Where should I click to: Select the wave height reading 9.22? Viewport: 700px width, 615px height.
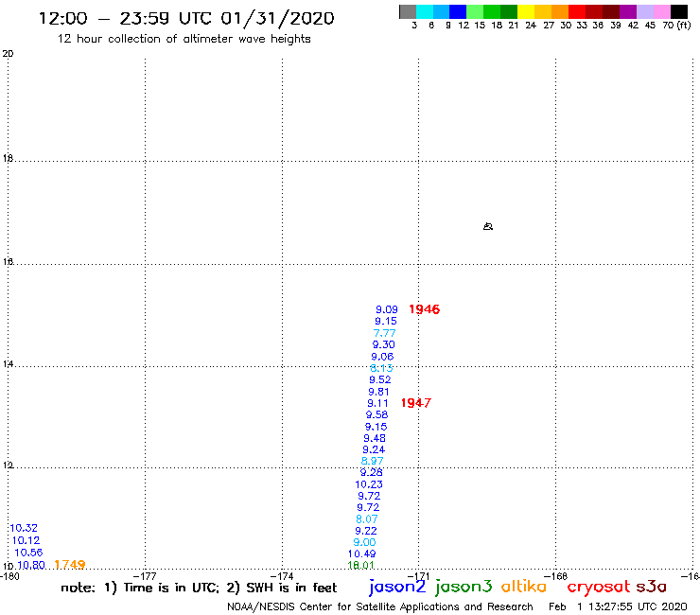click(x=366, y=531)
